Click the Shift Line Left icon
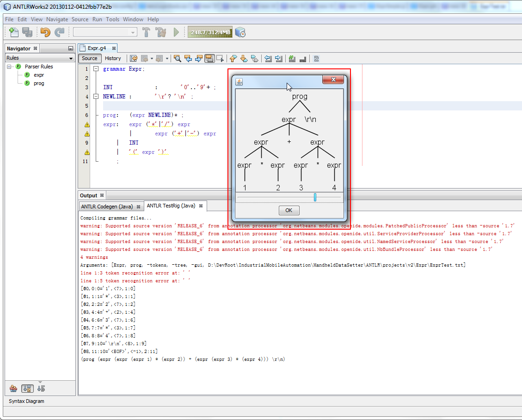Viewport: 522px width, 420px height. [x=268, y=58]
